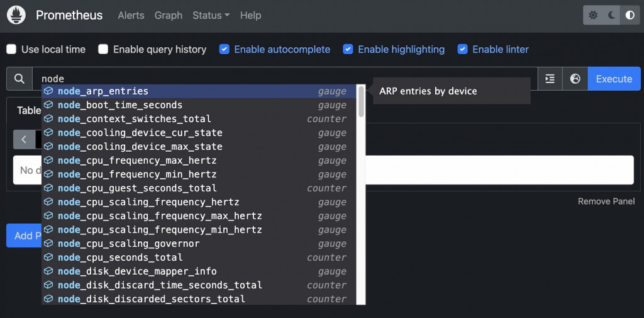Click the autocomplete list scrollbar thumb
The width and height of the screenshot is (644, 318).
tap(361, 101)
